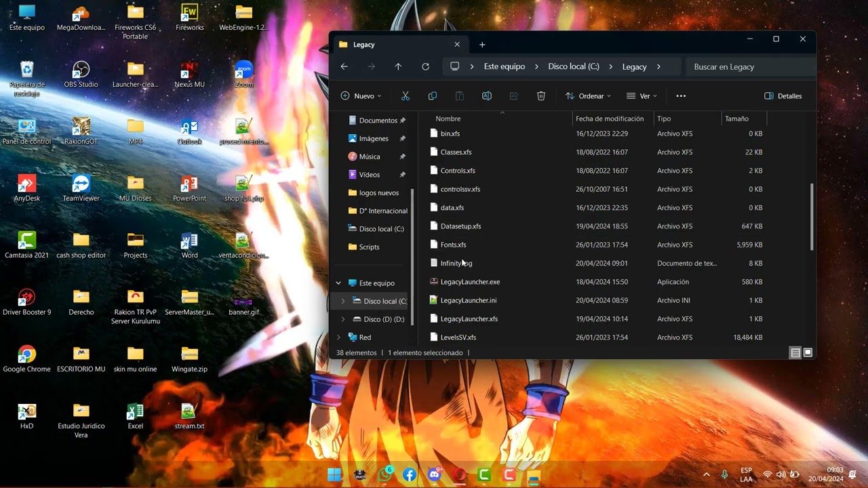Open Windows Start button on taskbar
868x488 pixels.
pyautogui.click(x=335, y=474)
